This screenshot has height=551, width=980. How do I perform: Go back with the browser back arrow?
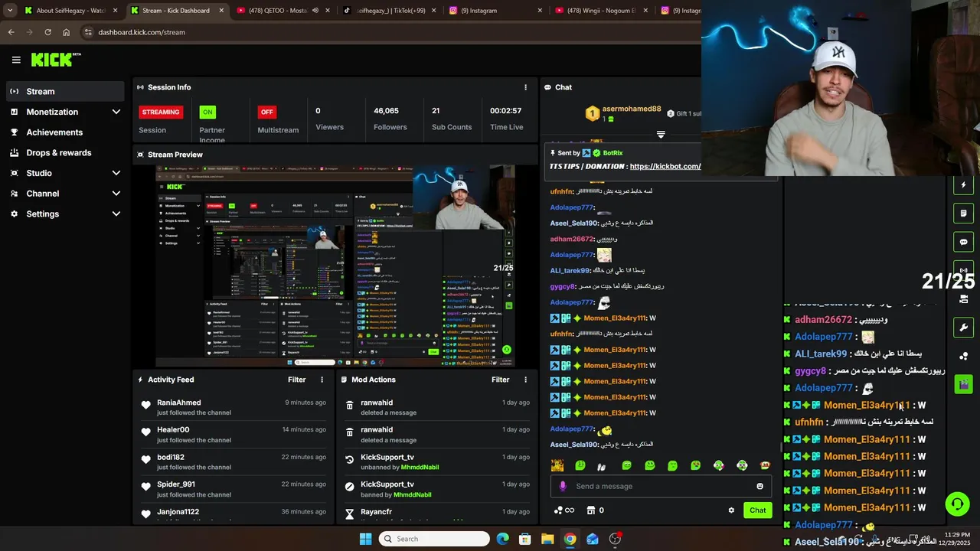coord(11,32)
